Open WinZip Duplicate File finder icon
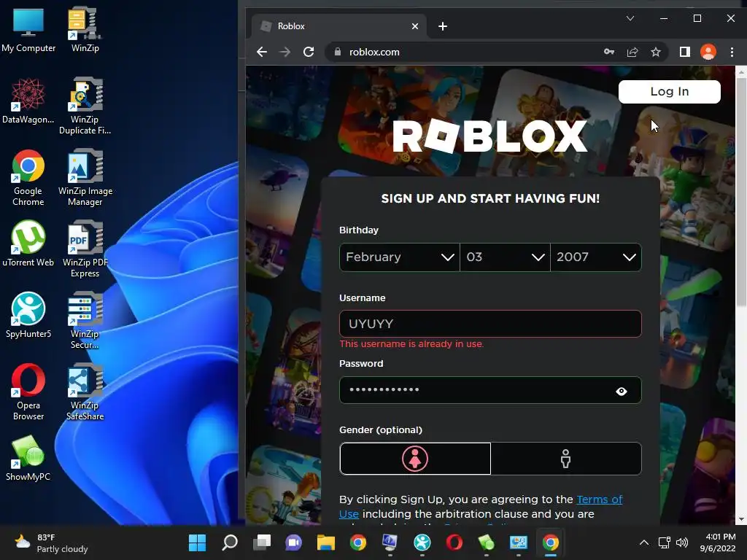747x560 pixels. [x=85, y=106]
